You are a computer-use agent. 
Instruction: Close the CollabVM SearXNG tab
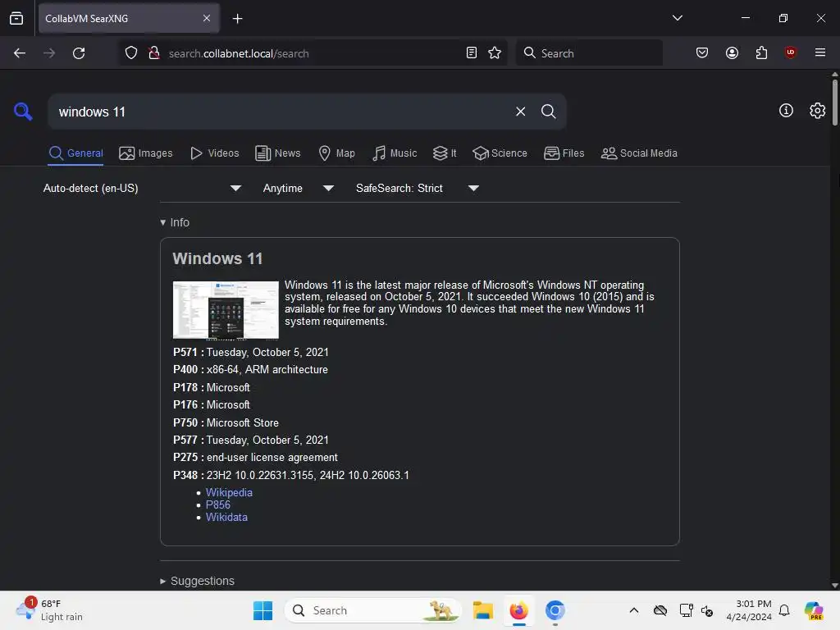(207, 18)
